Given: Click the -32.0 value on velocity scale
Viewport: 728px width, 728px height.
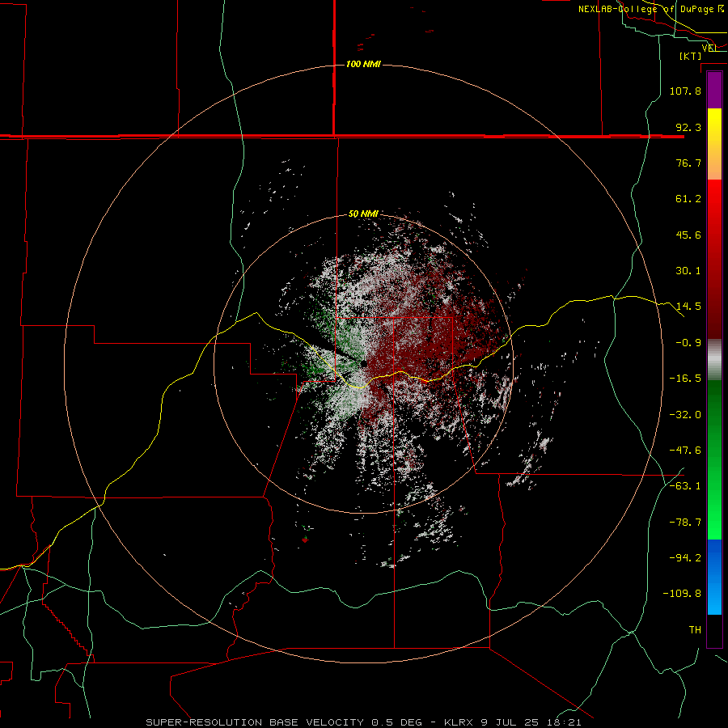Looking at the screenshot, I should point(685,415).
